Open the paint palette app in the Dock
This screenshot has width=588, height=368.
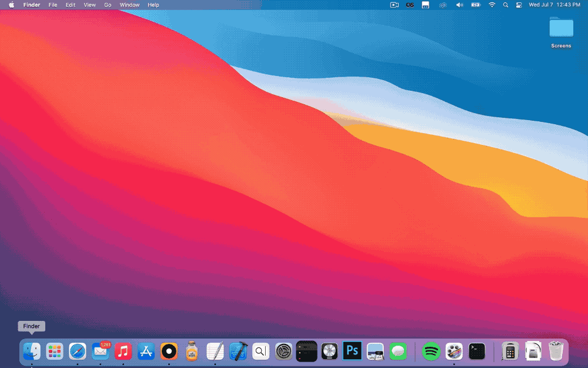(x=454, y=352)
